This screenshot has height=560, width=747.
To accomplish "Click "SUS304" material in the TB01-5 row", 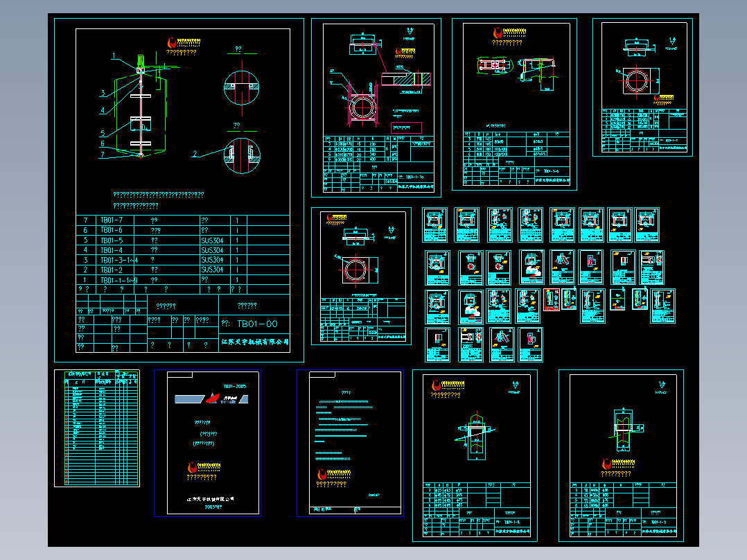I will [212, 240].
